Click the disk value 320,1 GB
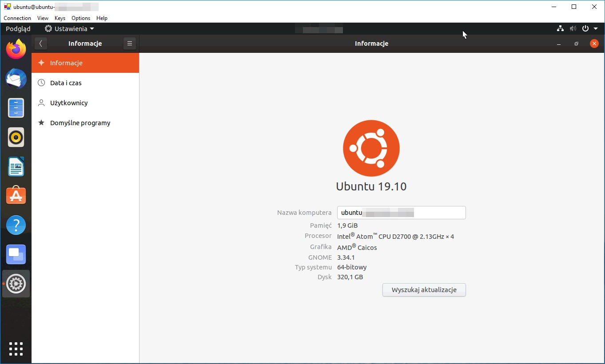605x364 pixels. (350, 277)
